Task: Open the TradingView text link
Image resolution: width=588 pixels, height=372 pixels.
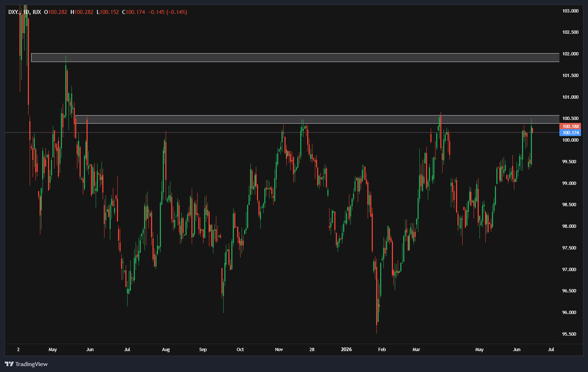Action: point(32,364)
